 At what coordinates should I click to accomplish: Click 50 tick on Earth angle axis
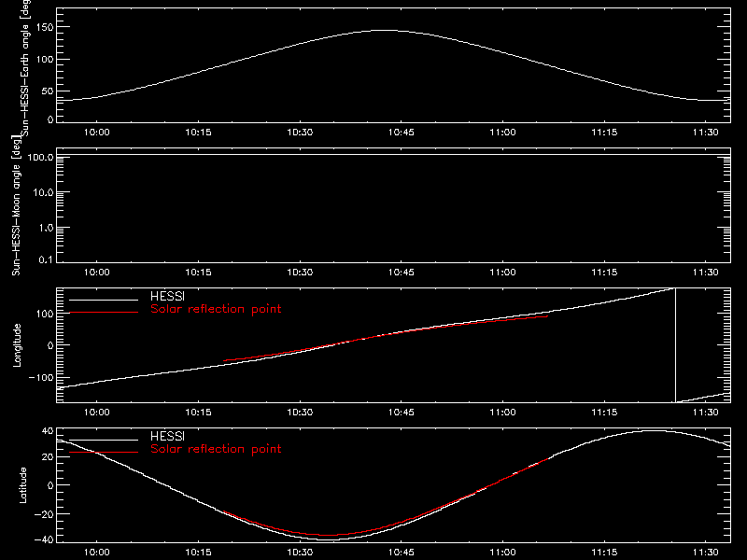coord(49,91)
